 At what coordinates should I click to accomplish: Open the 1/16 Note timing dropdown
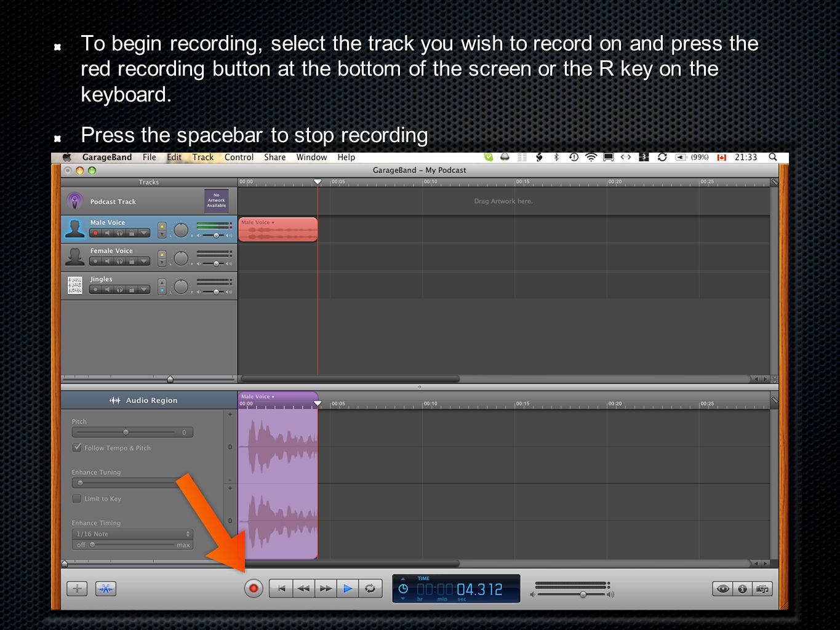pos(132,534)
